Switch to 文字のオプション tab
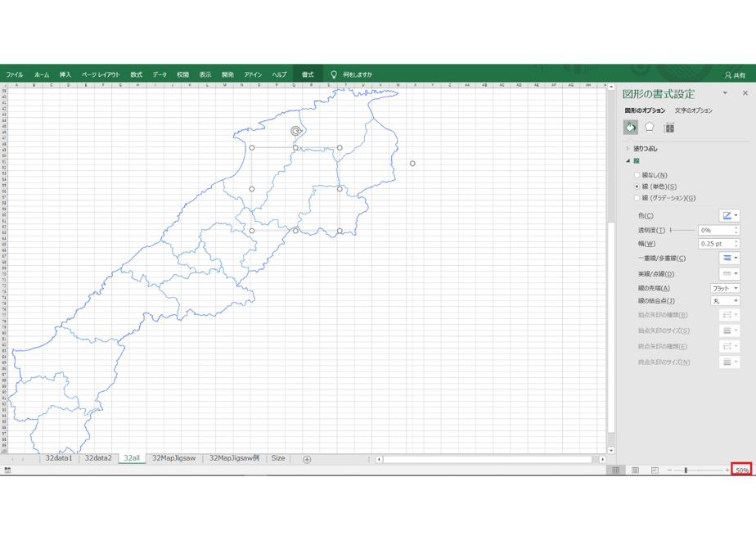756x540 pixels. tap(693, 110)
